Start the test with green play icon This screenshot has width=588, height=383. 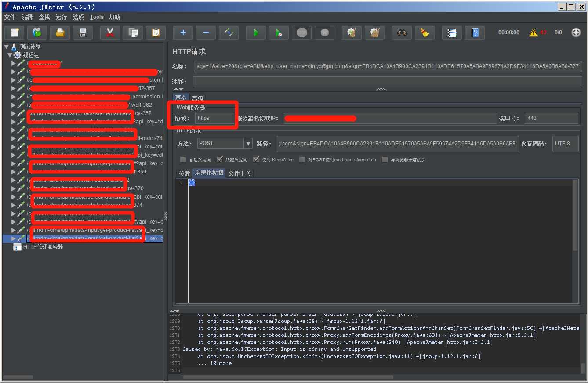coord(256,33)
